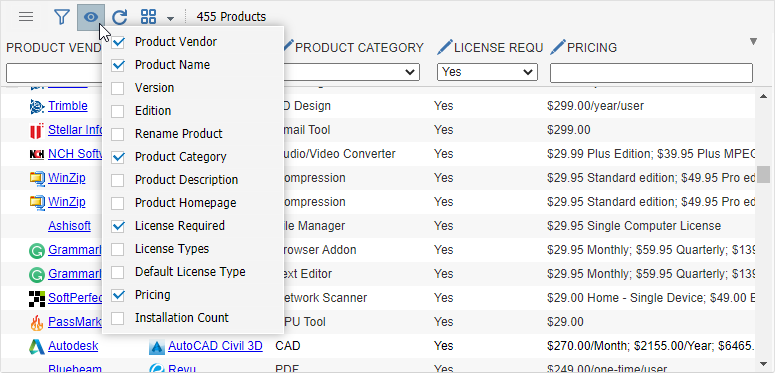
Task: Open the Ashisoft vendor link
Action: pos(69,226)
